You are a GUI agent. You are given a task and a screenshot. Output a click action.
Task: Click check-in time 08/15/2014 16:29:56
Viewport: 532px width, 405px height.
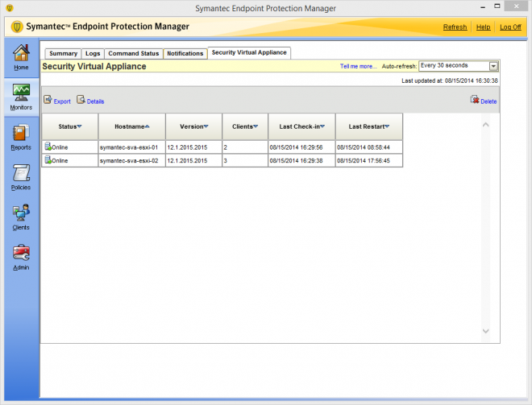pyautogui.click(x=301, y=147)
